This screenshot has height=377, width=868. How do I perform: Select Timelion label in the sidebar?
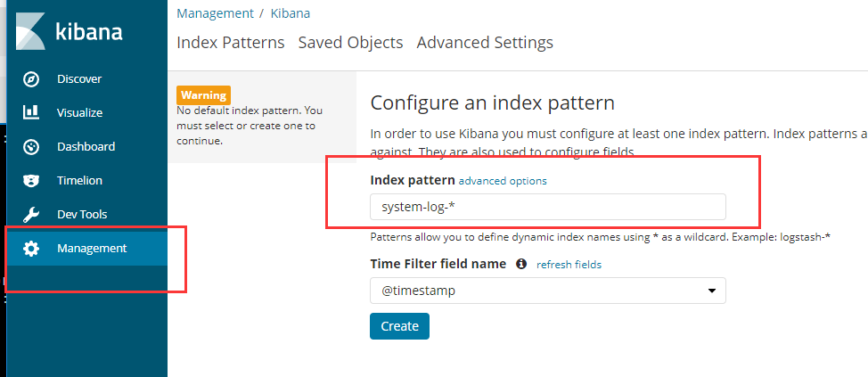79,181
